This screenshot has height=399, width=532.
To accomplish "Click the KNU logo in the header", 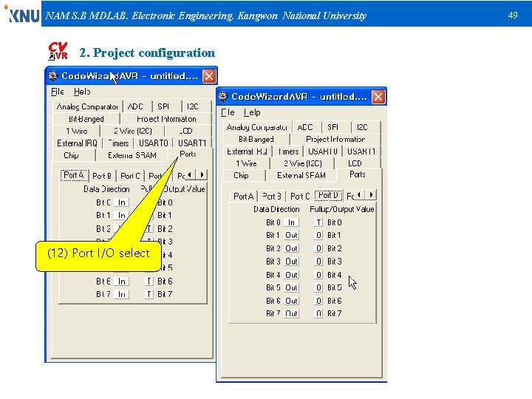I will [21, 14].
